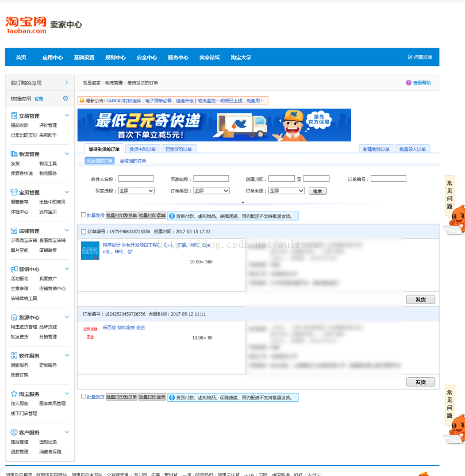Click 设置 link beside 快捷应用
Screen dimensions: 465x476
click(x=39, y=99)
